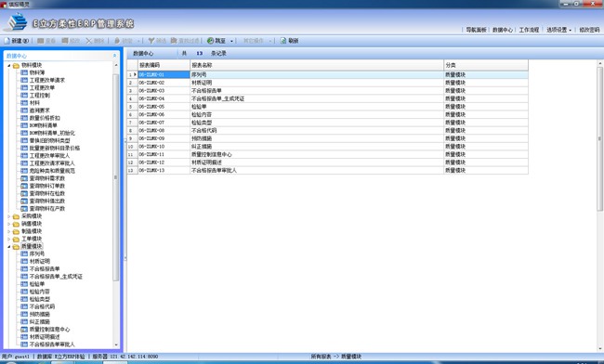Screen dimensions: 604x364
Task: Open the 工作流程 menu item
Action: point(529,30)
